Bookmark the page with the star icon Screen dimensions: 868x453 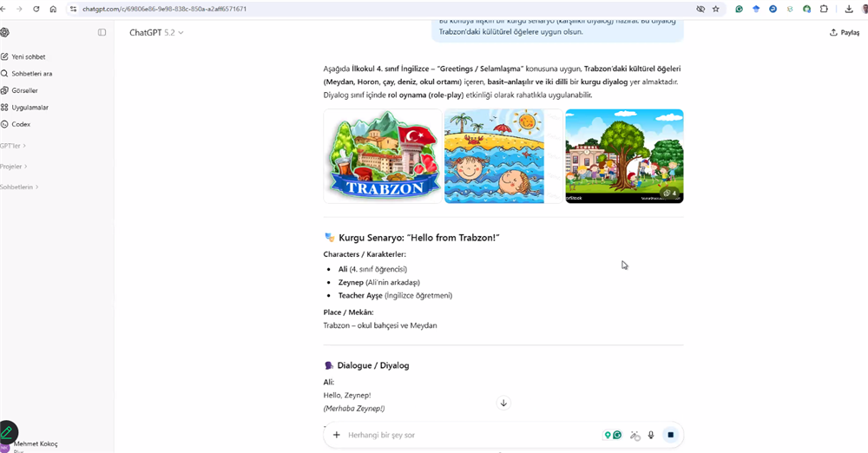716,9
